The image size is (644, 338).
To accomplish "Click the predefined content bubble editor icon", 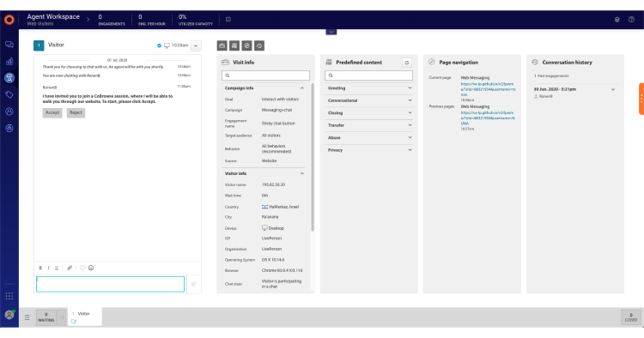I will coord(82,268).
